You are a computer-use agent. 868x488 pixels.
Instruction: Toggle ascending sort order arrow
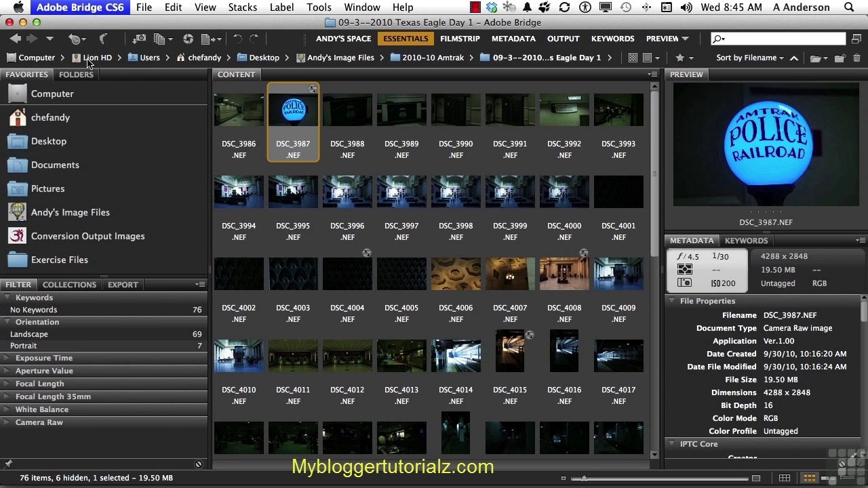coord(794,58)
